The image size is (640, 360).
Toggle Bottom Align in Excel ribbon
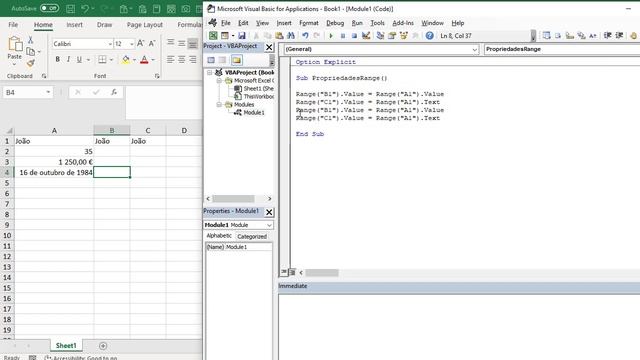pyautogui.click(x=193, y=43)
